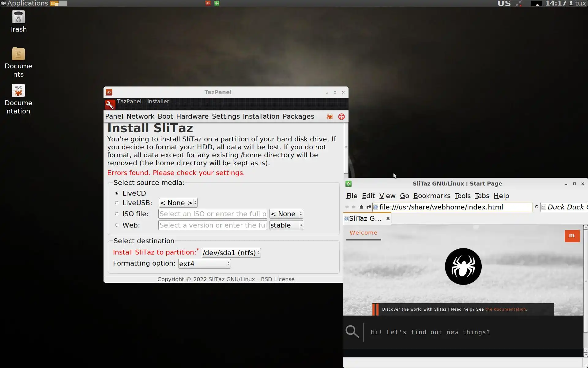
Task: Select the ISO file radio button
Action: 117,214
